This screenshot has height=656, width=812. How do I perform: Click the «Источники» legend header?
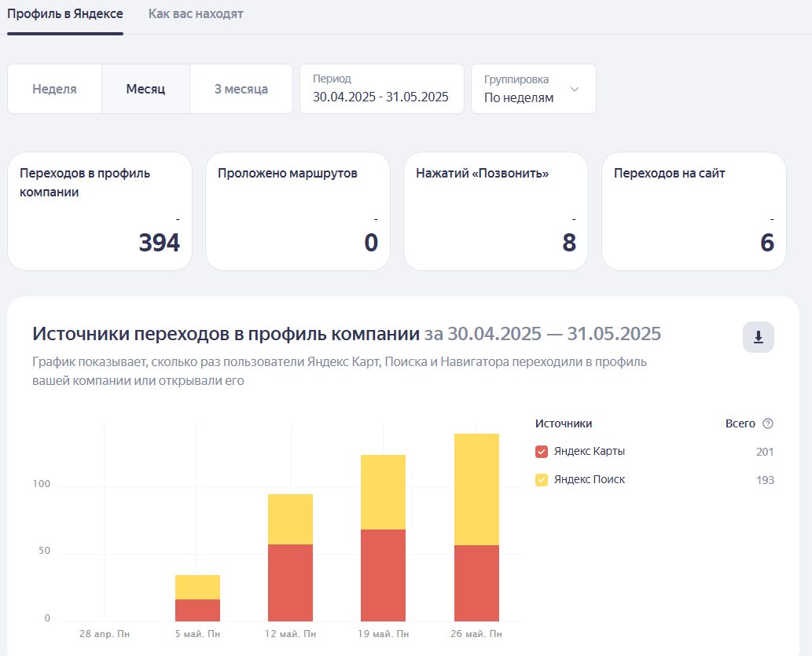(x=564, y=423)
